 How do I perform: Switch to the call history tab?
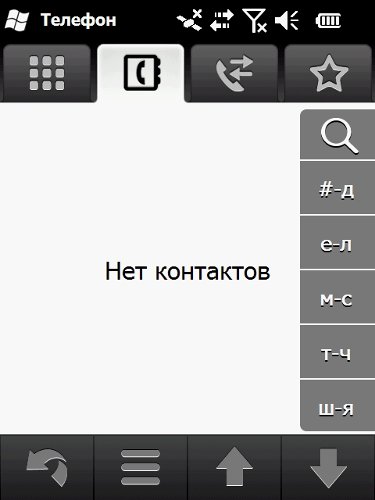coord(234,73)
